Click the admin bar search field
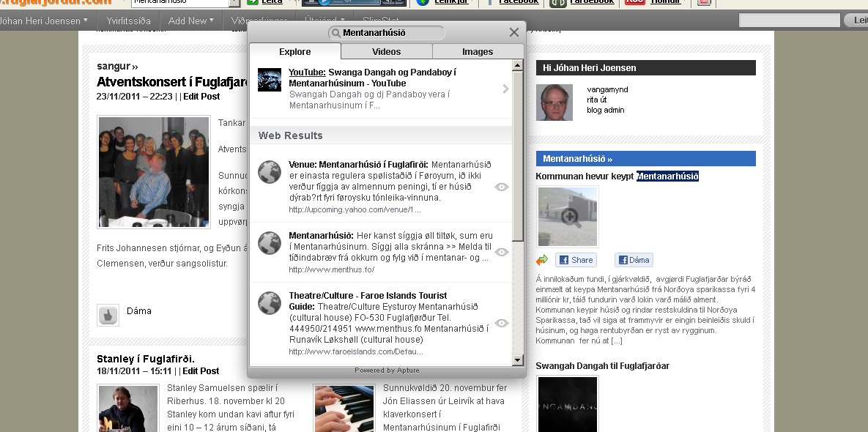This screenshot has height=432, width=868. point(790,21)
